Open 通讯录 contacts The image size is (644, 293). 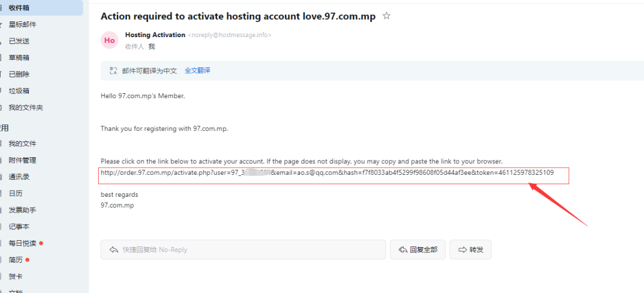click(19, 177)
